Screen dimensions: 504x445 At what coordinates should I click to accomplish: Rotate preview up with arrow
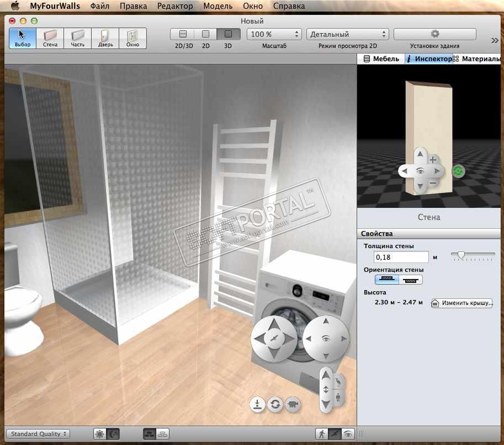(x=421, y=154)
